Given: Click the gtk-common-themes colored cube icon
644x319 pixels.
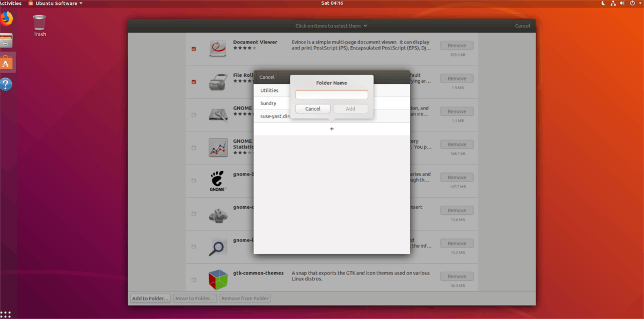Looking at the screenshot, I should point(218,279).
